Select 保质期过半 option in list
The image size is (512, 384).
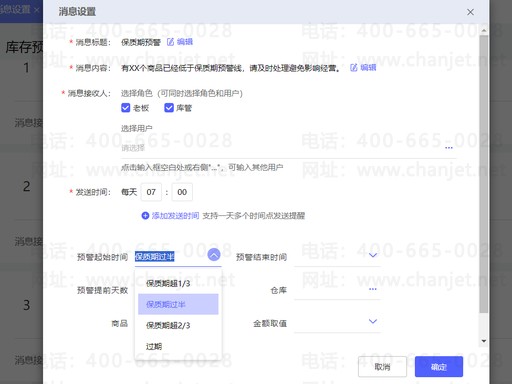tap(178, 304)
